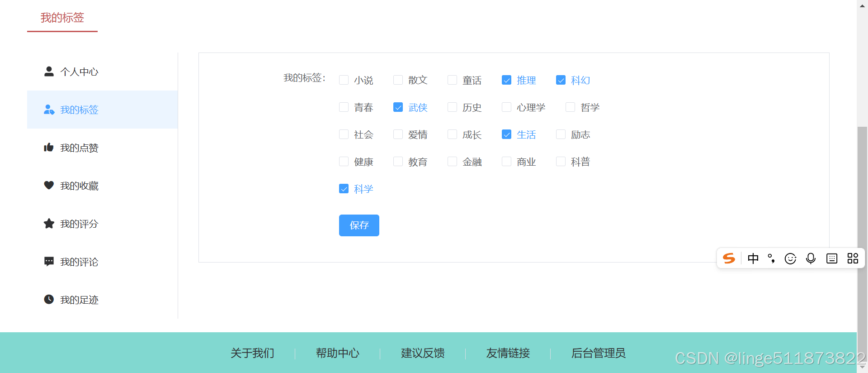Toggle Chinese input mode 中 icon
The height and width of the screenshot is (373, 868).
(753, 258)
